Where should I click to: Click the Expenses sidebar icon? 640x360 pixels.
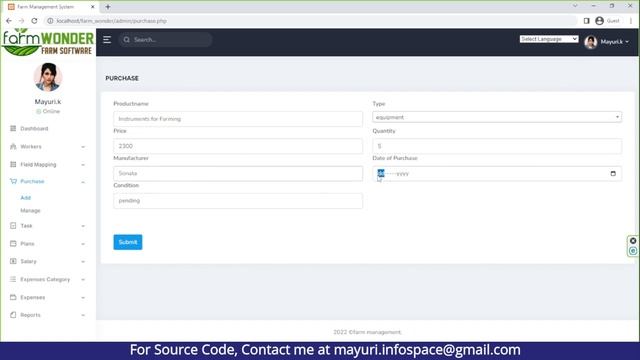point(13,298)
